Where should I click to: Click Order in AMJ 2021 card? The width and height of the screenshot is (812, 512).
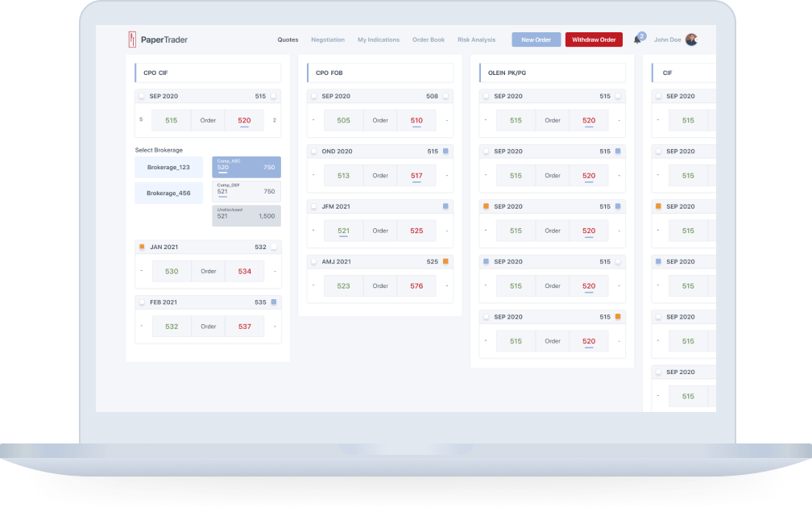tap(380, 286)
